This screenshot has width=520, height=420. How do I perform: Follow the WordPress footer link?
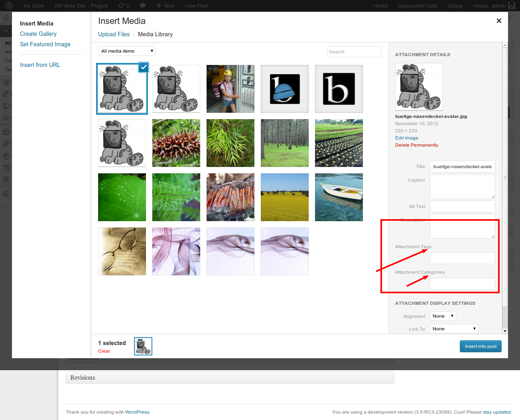pos(137,412)
